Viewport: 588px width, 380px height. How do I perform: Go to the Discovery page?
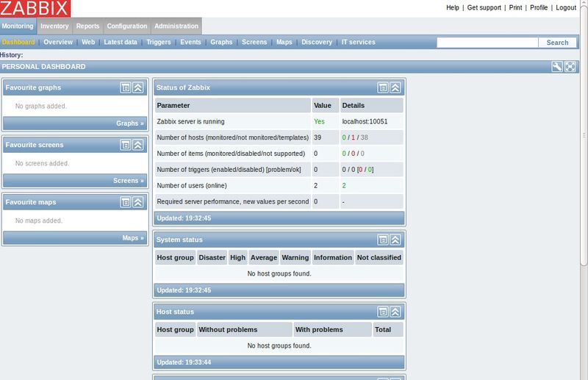317,42
